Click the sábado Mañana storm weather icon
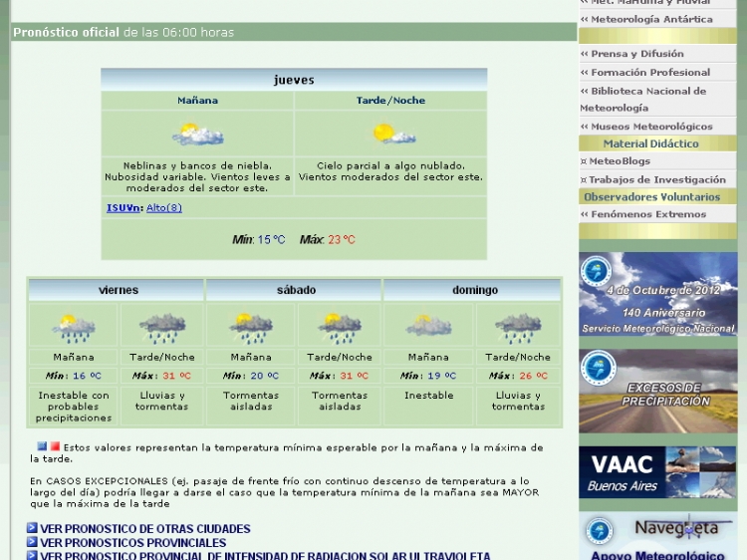Screen dimensions: 747x560 [251, 329]
